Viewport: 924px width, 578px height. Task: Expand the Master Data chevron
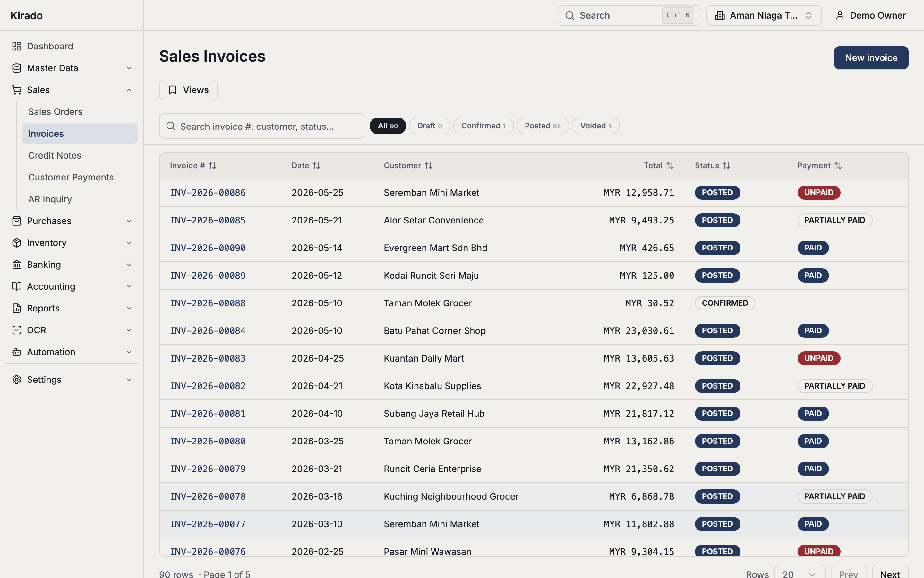click(x=129, y=68)
